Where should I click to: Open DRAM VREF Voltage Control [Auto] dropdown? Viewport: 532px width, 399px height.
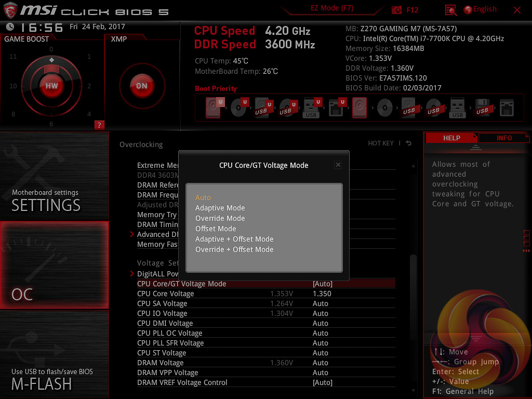tap(322, 382)
